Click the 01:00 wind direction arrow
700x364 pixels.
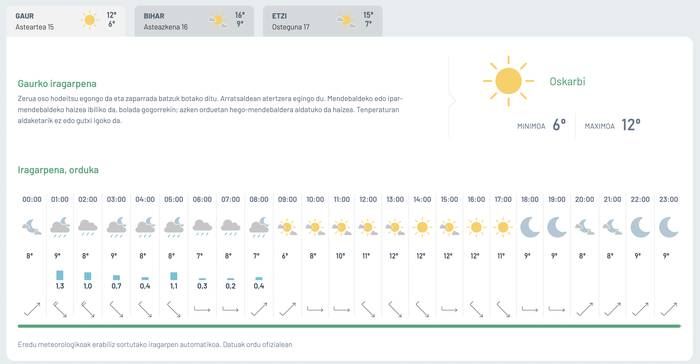click(60, 310)
